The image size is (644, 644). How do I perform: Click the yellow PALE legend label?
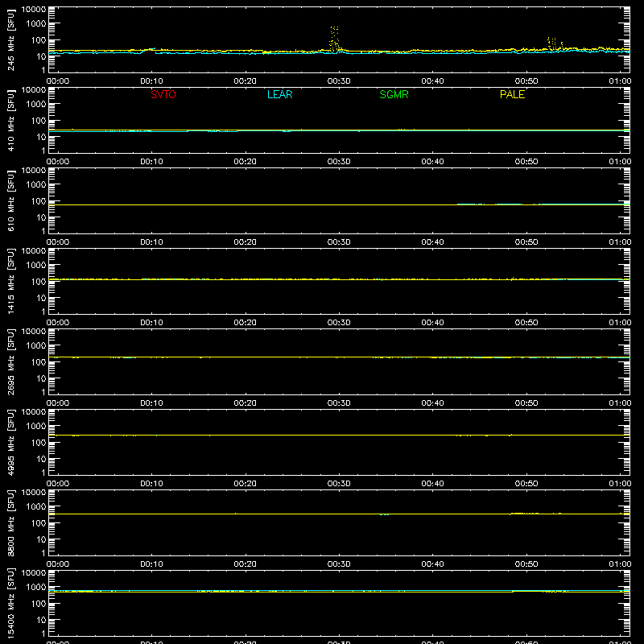[512, 94]
